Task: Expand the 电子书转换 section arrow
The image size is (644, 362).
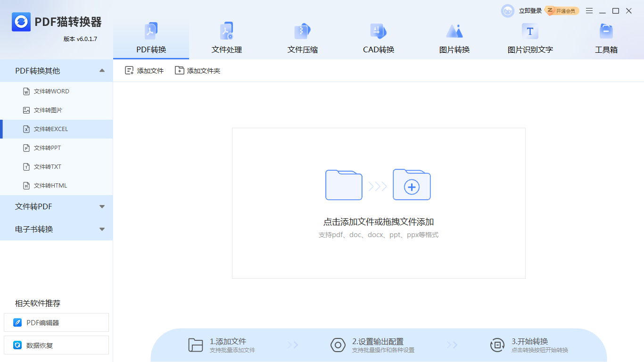Action: point(102,229)
